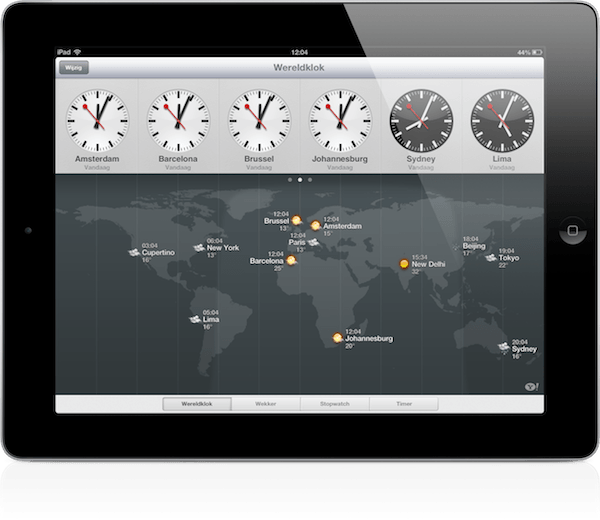Tap the Wi-Fi status icon
Screen dimensions: 600x520
[x=77, y=52]
